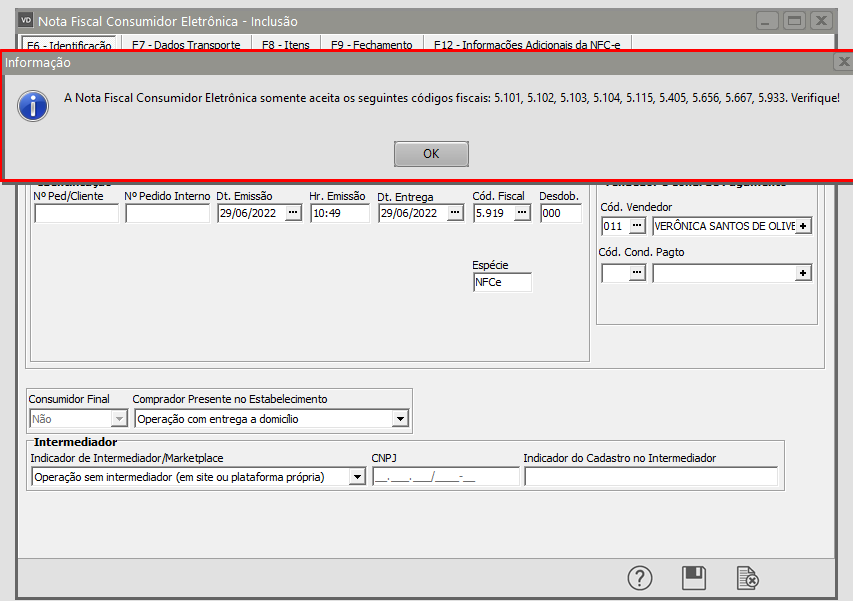
Task: Select the F7 - Dados Transporte tab
Action: click(186, 45)
